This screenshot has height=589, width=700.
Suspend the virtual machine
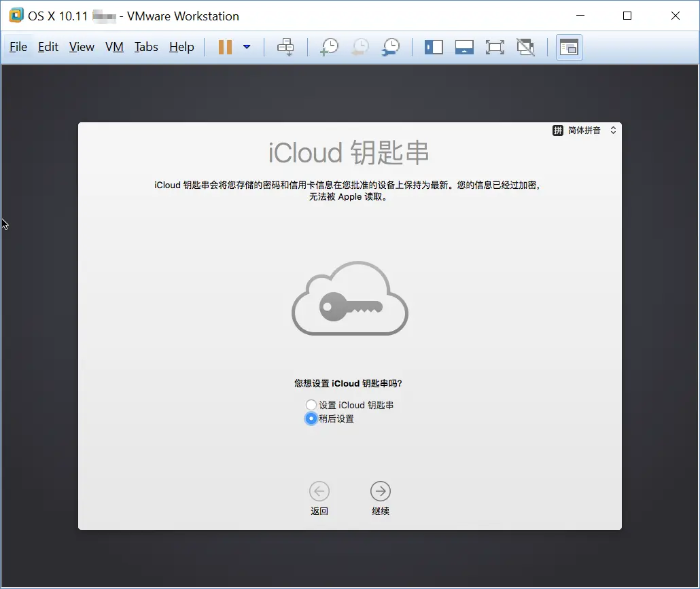tap(225, 47)
